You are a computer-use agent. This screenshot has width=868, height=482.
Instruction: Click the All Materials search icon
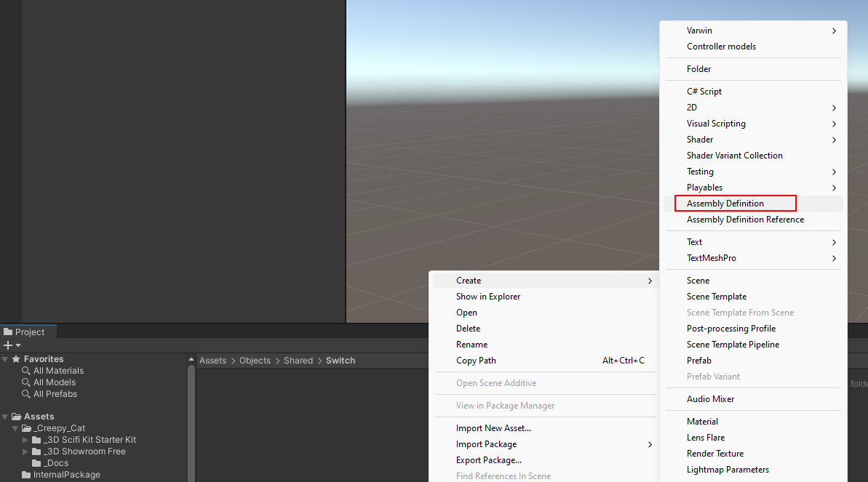26,371
